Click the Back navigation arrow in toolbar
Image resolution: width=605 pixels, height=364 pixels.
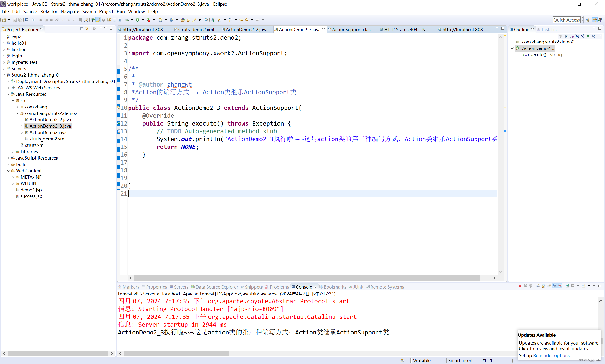pyautogui.click(x=247, y=20)
